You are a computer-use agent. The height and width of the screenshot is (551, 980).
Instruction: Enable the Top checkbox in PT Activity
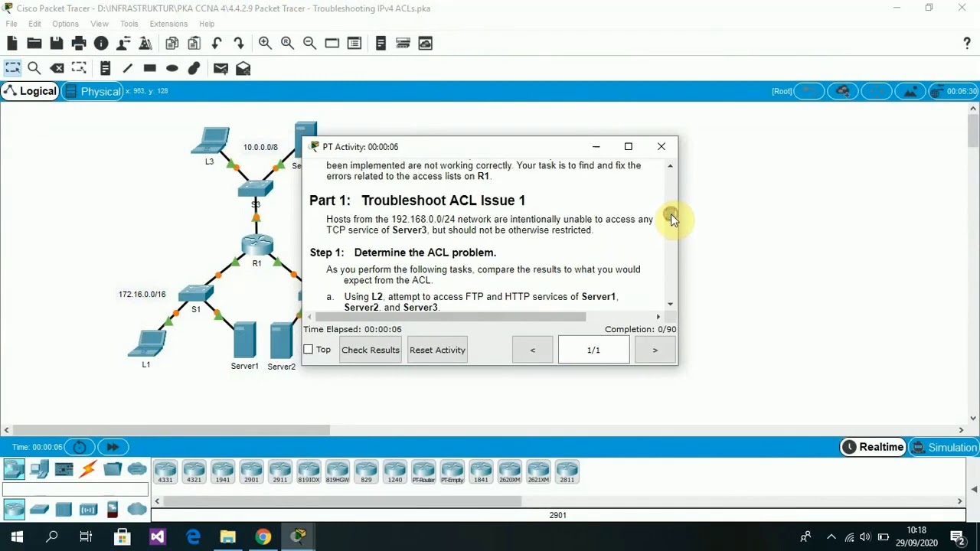pos(309,350)
